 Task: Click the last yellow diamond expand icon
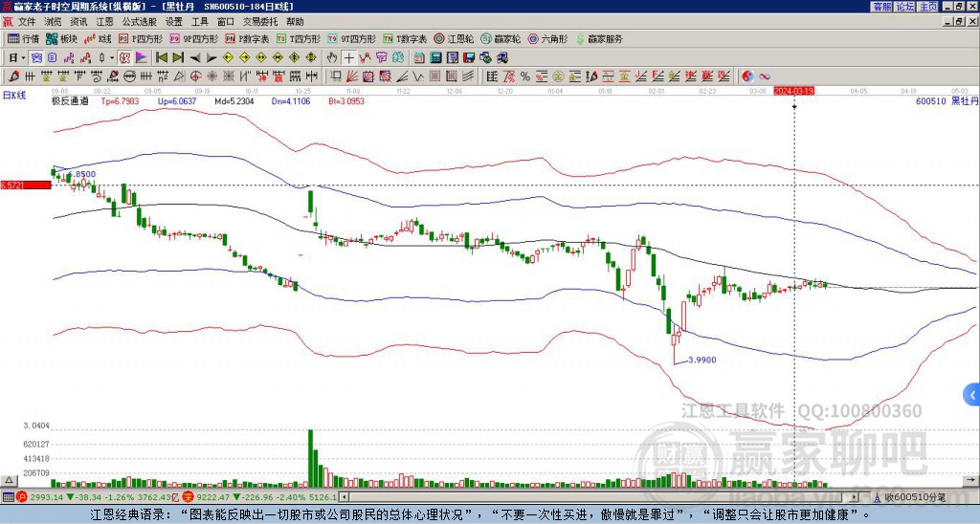coord(311,58)
